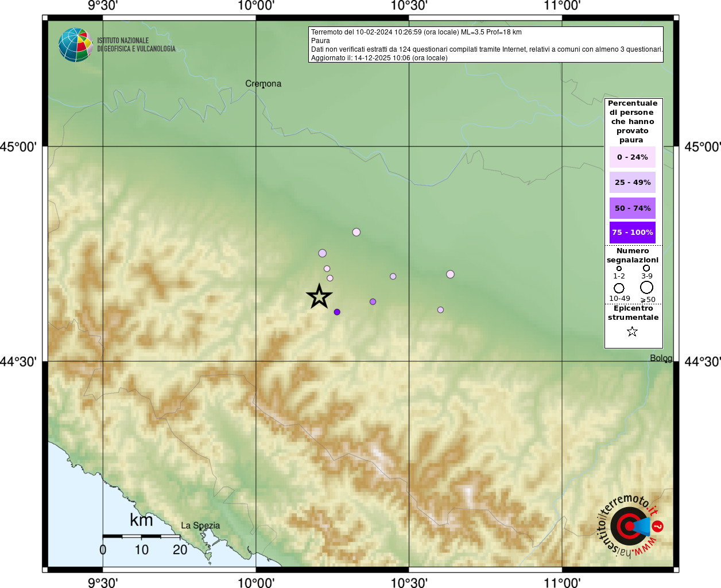The width and height of the screenshot is (721, 588).
Task: Click the medium purple circle right of the star
Action: tap(373, 301)
